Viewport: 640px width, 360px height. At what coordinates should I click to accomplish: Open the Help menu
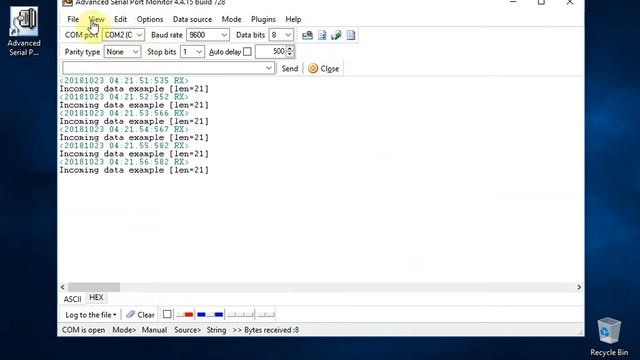point(293,19)
